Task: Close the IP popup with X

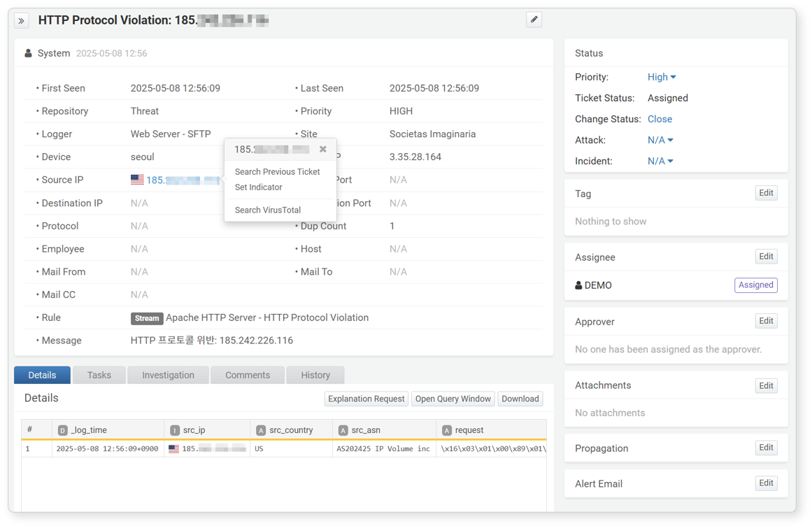Action: click(x=322, y=149)
